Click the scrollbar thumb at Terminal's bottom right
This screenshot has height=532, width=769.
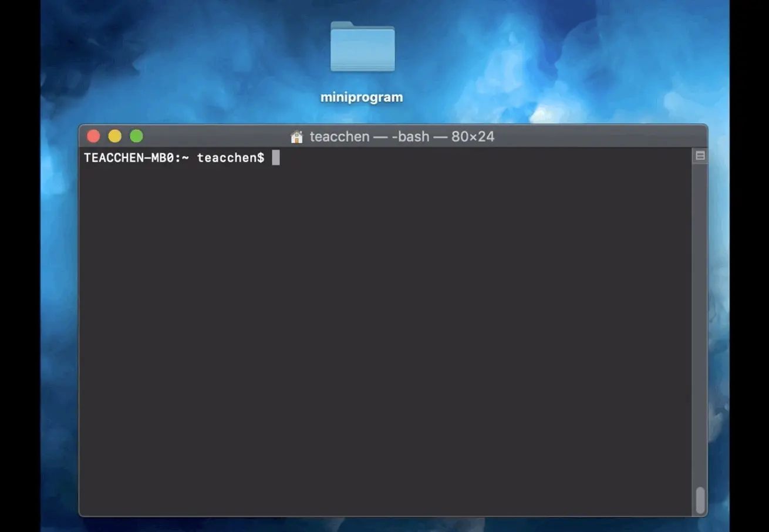point(700,501)
